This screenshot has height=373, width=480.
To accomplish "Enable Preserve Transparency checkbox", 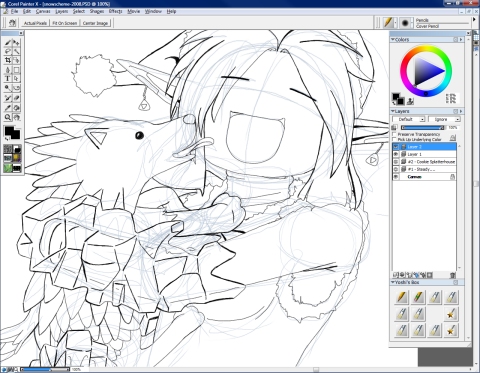I will [x=395, y=134].
